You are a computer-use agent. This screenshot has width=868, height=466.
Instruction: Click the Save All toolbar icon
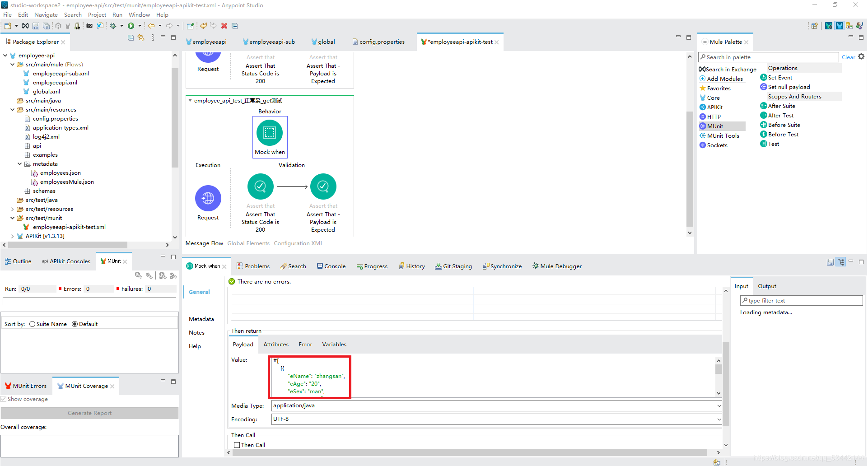click(46, 26)
